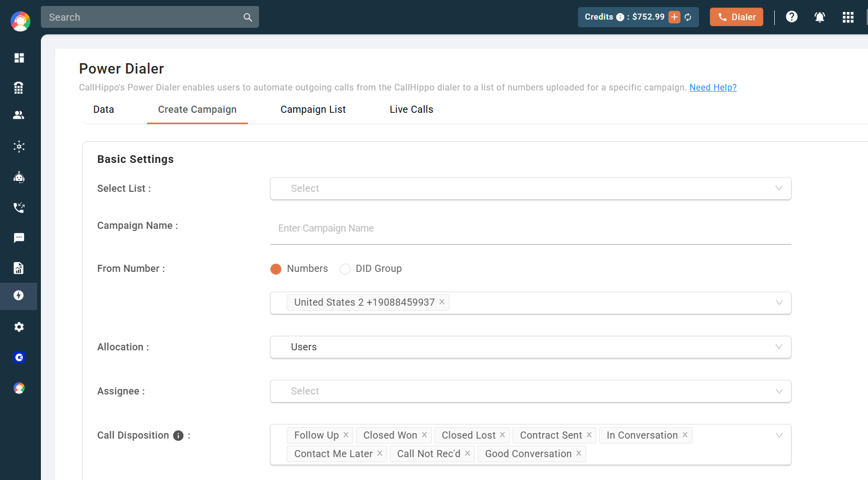Image resolution: width=868 pixels, height=480 pixels.
Task: Remove the Closed Lost disposition tag
Action: (x=503, y=435)
